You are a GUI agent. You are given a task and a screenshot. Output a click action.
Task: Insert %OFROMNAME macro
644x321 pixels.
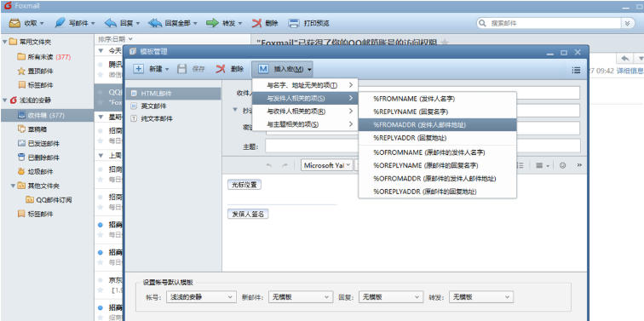pyautogui.click(x=437, y=152)
